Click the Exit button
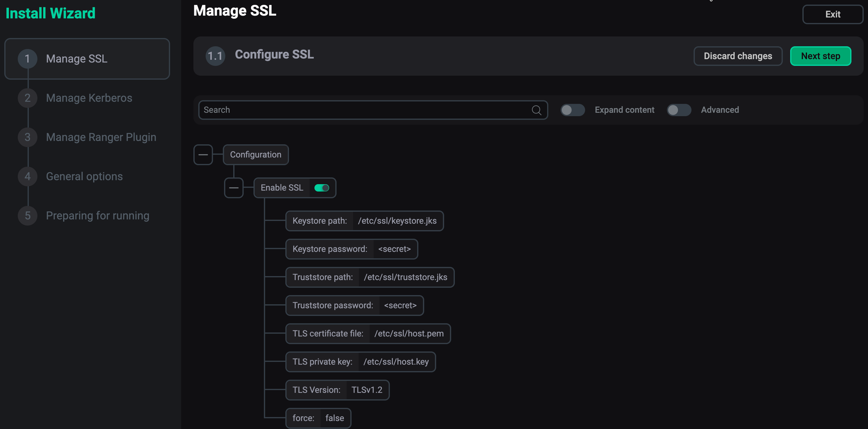Screen dimensions: 868x429 click(833, 14)
